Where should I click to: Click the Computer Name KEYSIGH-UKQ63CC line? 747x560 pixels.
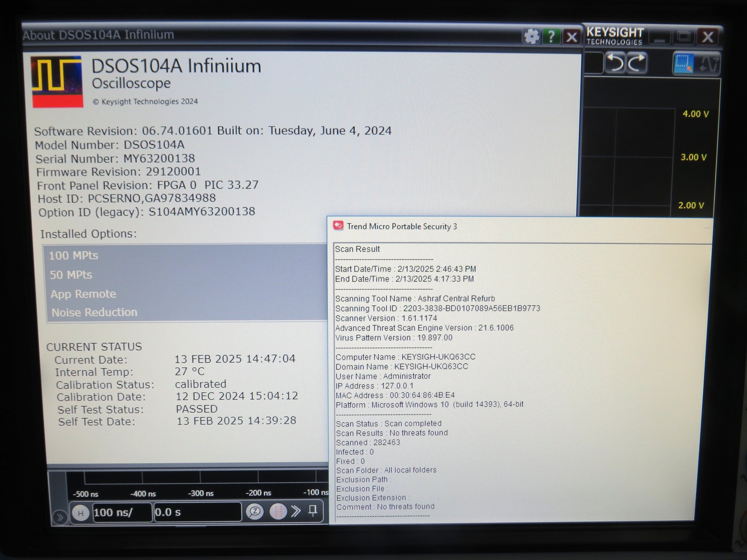coord(406,357)
